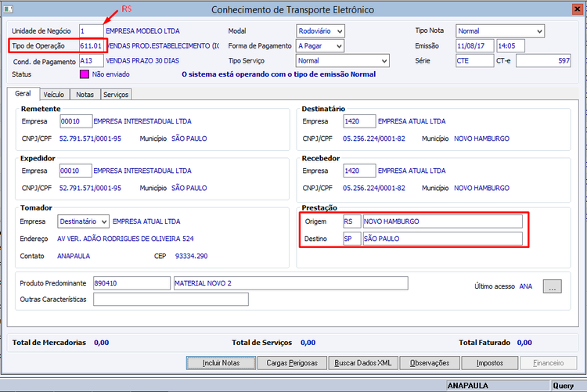
Task: Click the Total de Serviços value 0,00
Action: pos(308,343)
